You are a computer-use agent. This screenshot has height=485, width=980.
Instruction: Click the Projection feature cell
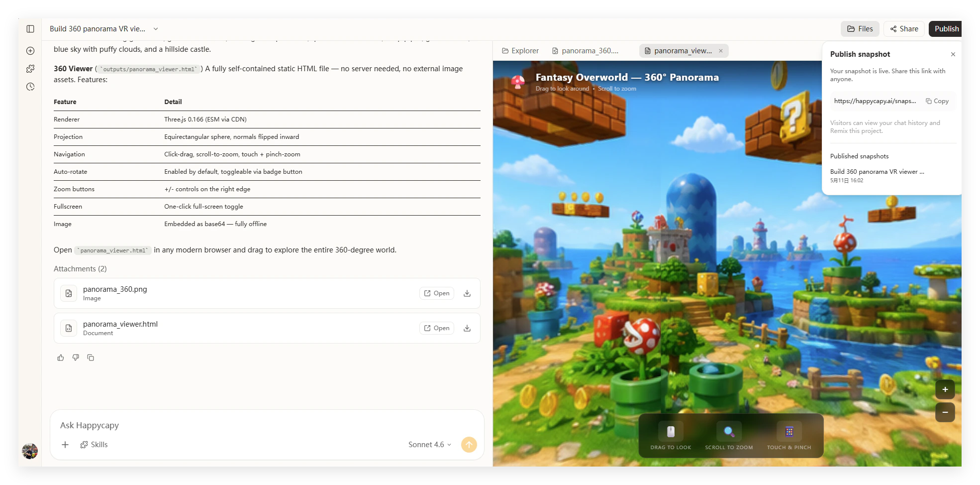68,137
